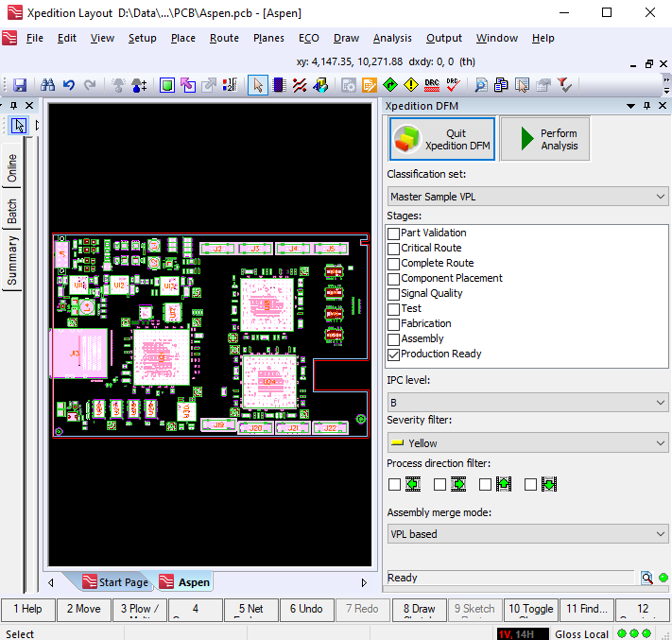Open the ECO menu
Image resolution: width=672 pixels, height=640 pixels.
pyautogui.click(x=308, y=38)
